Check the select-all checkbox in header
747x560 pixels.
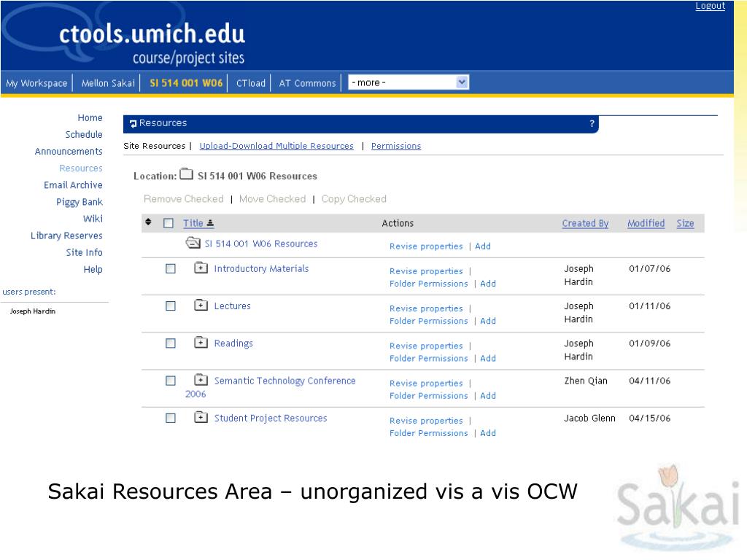point(169,223)
